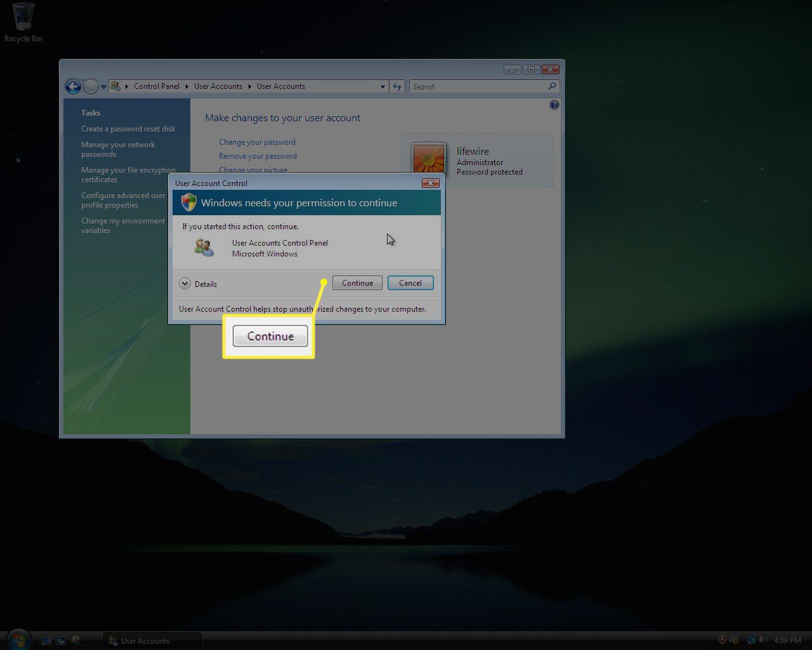The image size is (812, 650).
Task: Click Remove your password link
Action: 258,156
